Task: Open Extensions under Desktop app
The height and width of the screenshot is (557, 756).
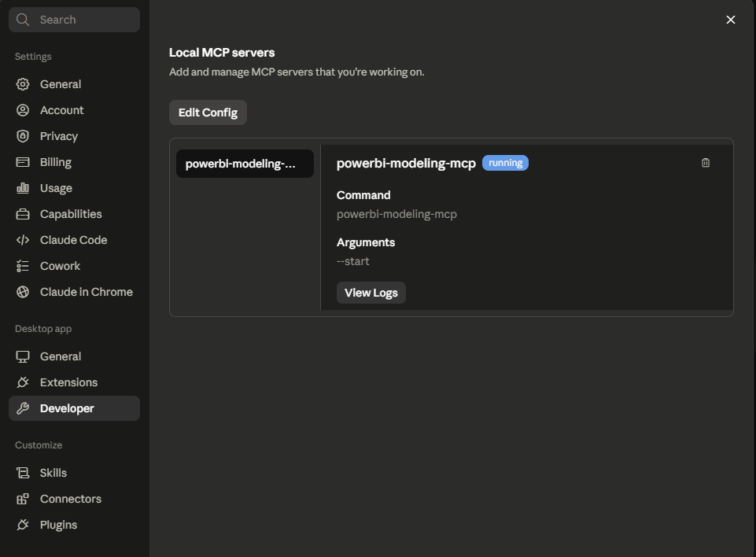Action: [x=74, y=382]
